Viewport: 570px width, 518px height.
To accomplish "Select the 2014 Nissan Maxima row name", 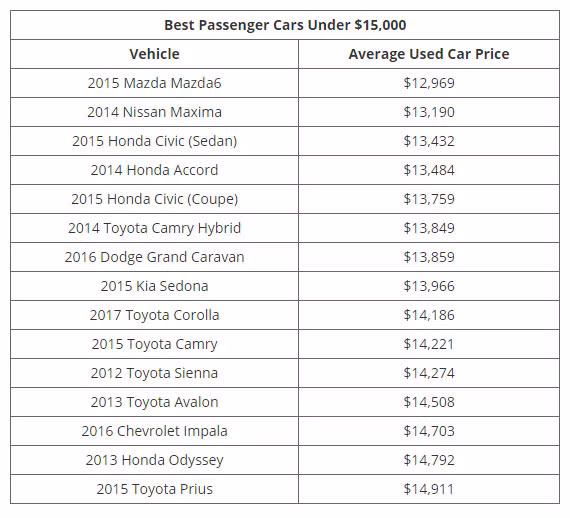I will 154,112.
